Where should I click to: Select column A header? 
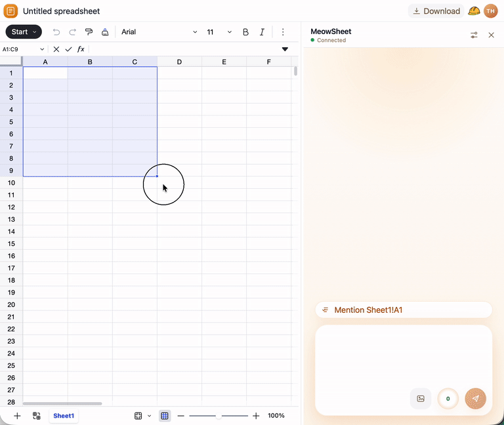45,62
